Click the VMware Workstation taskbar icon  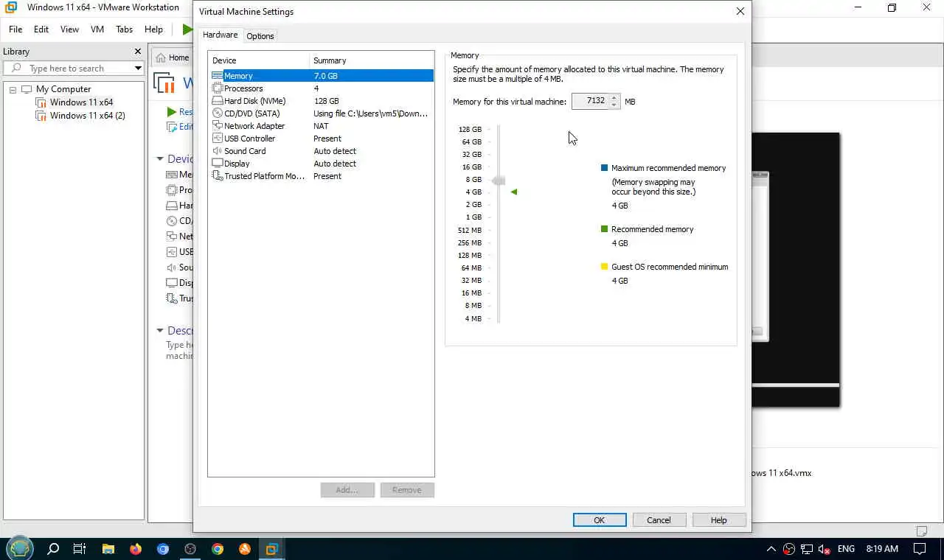tap(272, 549)
